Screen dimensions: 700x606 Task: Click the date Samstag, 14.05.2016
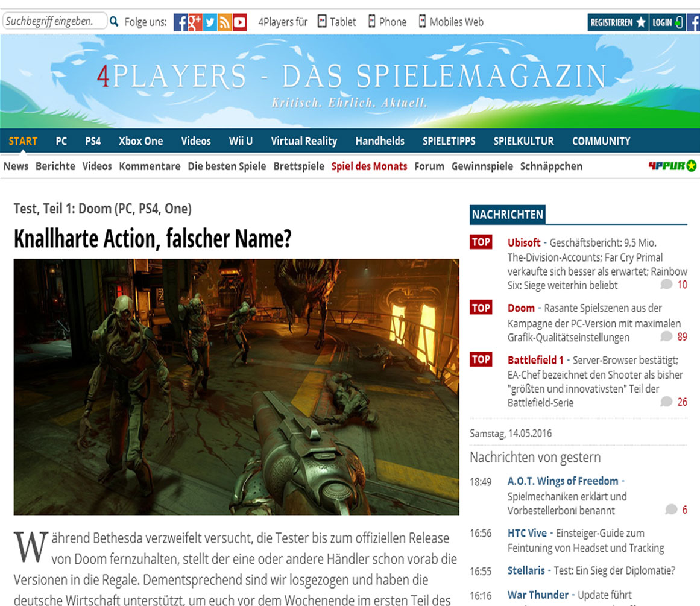tap(511, 433)
